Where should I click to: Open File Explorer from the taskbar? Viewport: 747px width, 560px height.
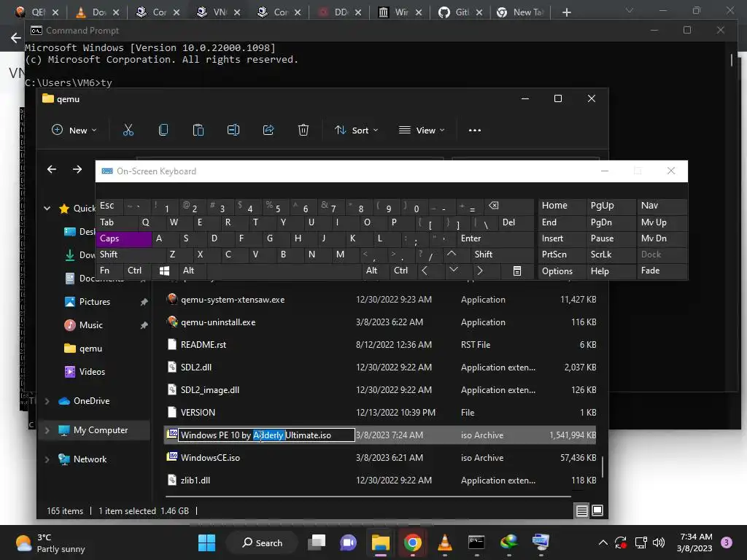coord(381,542)
